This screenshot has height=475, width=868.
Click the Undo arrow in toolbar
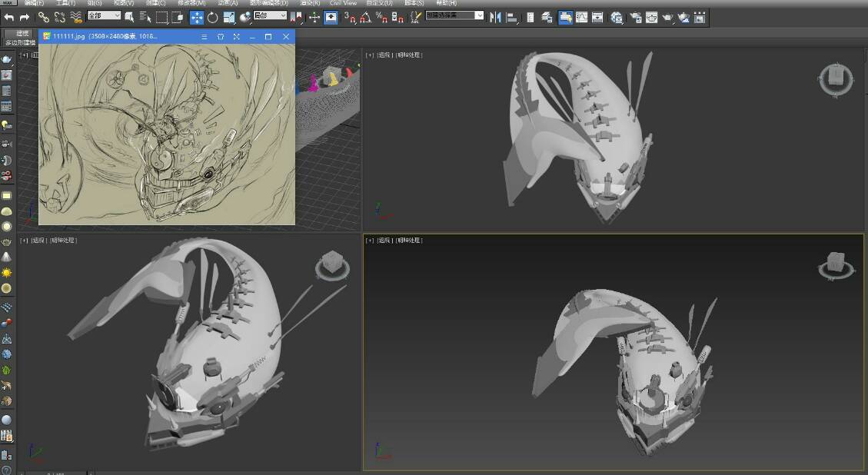click(x=9, y=17)
